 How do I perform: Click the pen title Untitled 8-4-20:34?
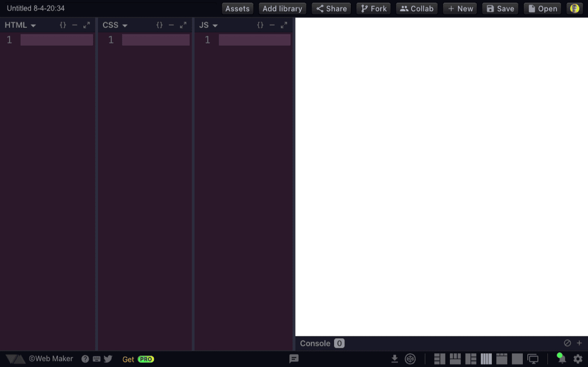[x=35, y=8]
